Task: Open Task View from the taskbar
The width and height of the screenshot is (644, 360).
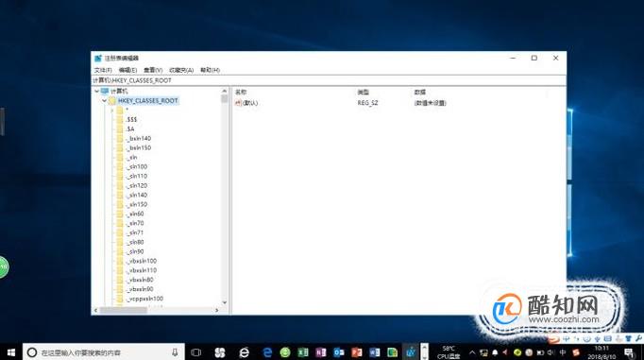Action: pyautogui.click(x=196, y=352)
